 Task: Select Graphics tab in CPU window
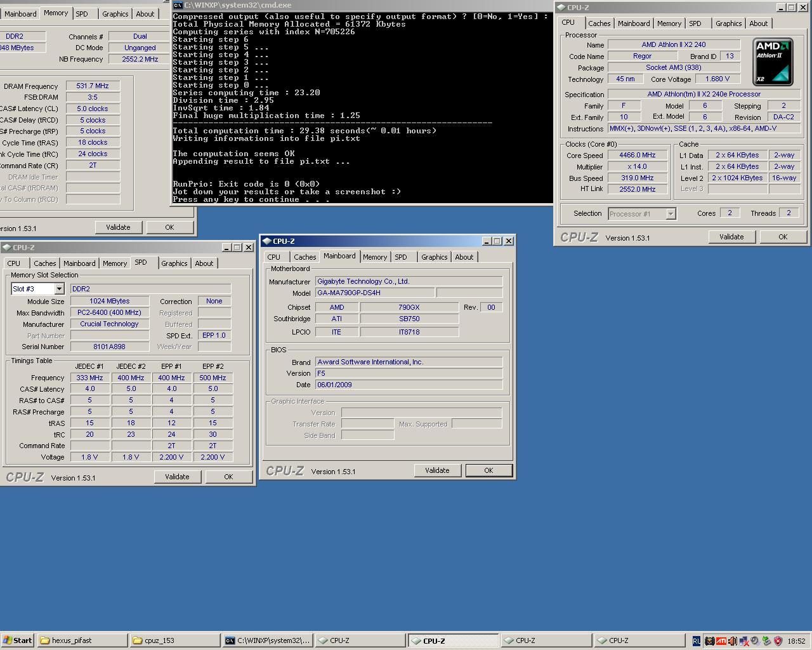728,23
